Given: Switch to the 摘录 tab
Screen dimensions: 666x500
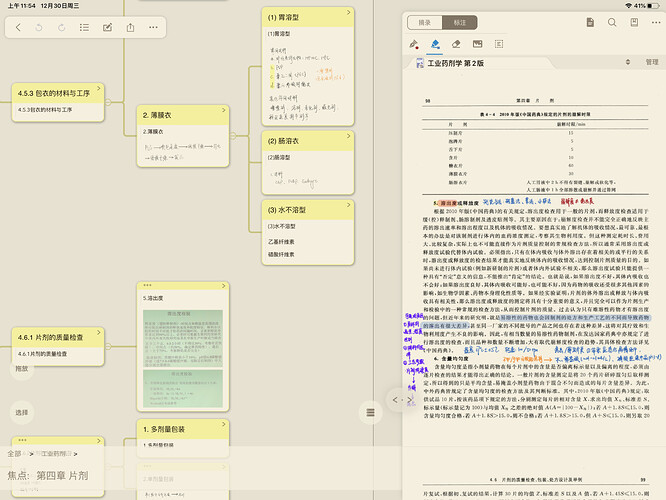Looking at the screenshot, I should (425, 23).
